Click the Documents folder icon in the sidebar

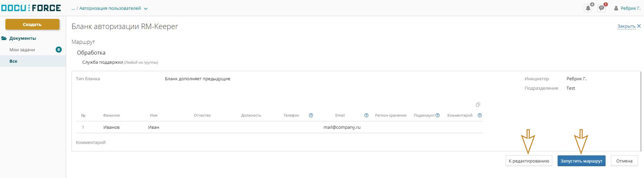click(x=4, y=38)
